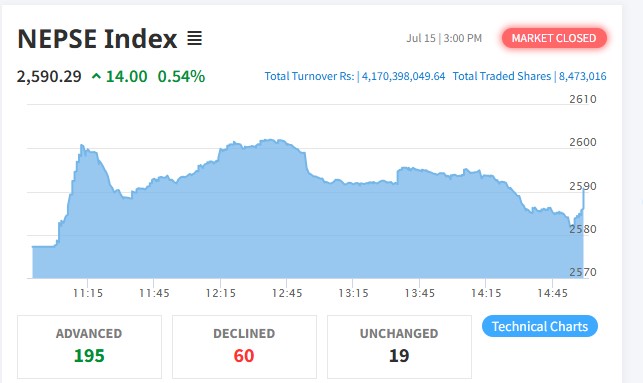Click the MARKET CLOSED badge
The image size is (643, 383).
[x=554, y=38]
